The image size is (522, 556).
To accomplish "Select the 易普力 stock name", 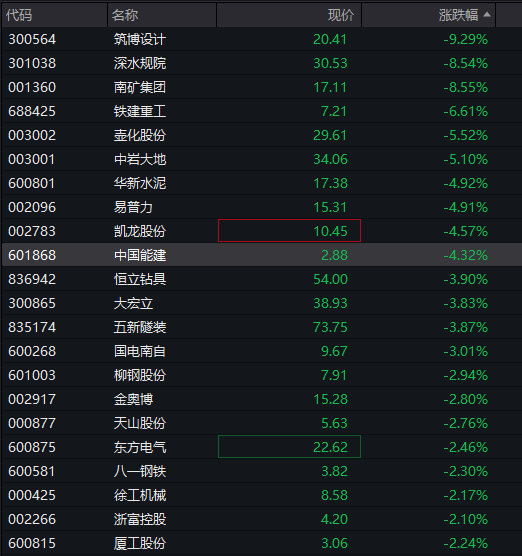I will [x=133, y=207].
